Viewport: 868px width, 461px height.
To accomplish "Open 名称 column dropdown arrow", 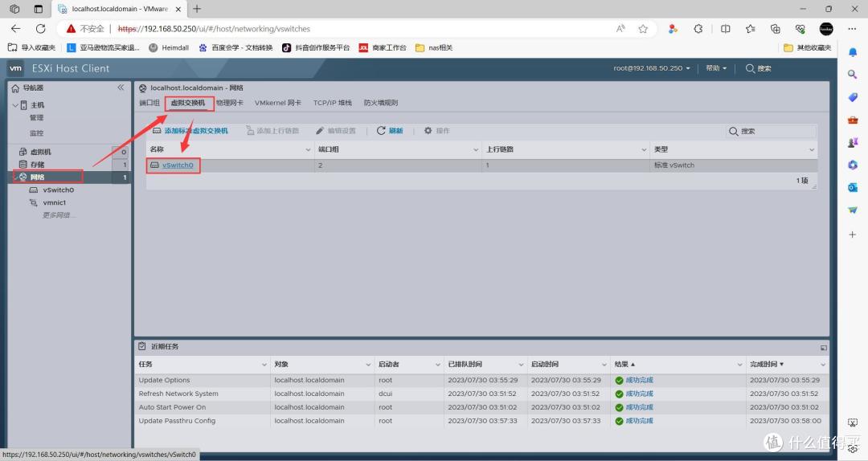I will point(309,149).
